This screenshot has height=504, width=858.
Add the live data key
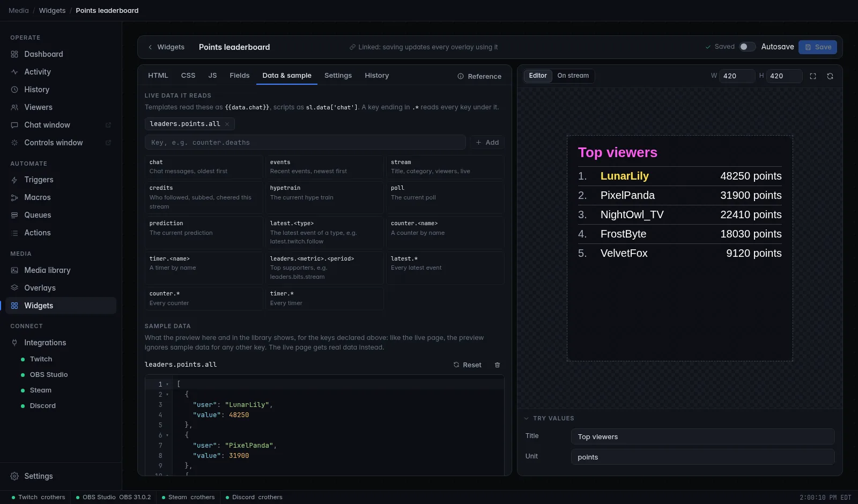click(x=487, y=142)
